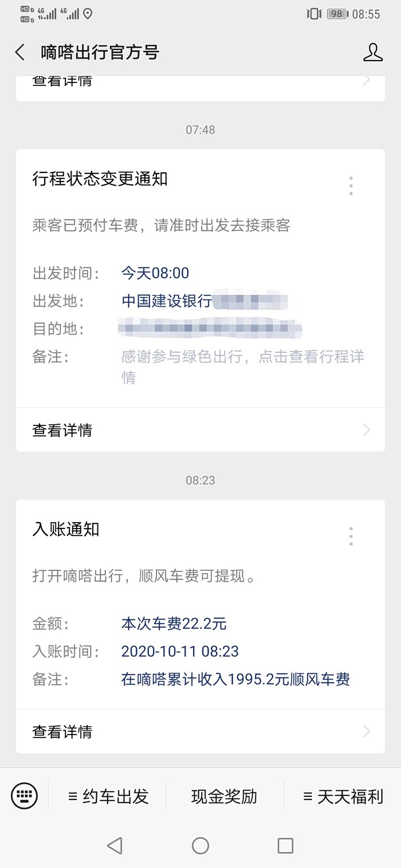Tap chevron on 入账通知 查看详情 row
Screen dimensions: 401x868
click(x=367, y=732)
